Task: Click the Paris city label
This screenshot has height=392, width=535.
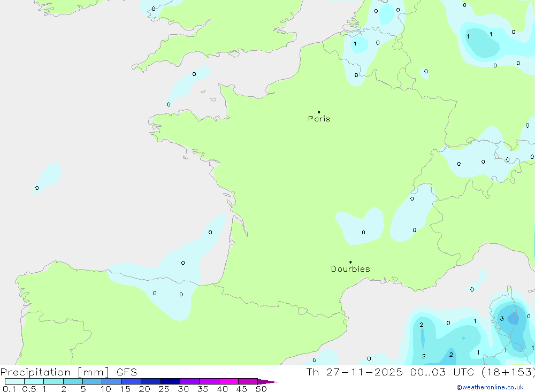Action: pos(319,119)
